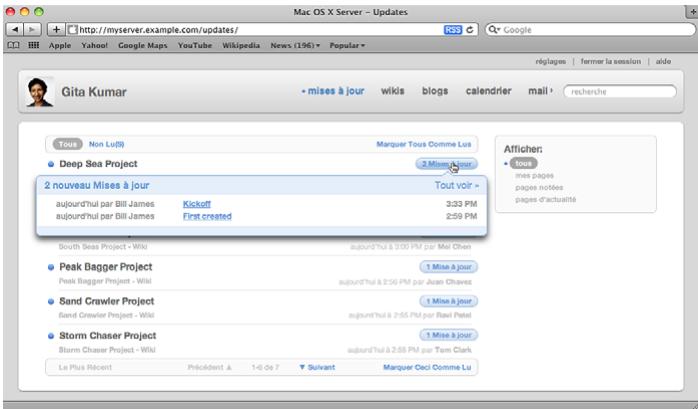Reload the page with the refresh icon
The image size is (698, 409).
pos(470,30)
